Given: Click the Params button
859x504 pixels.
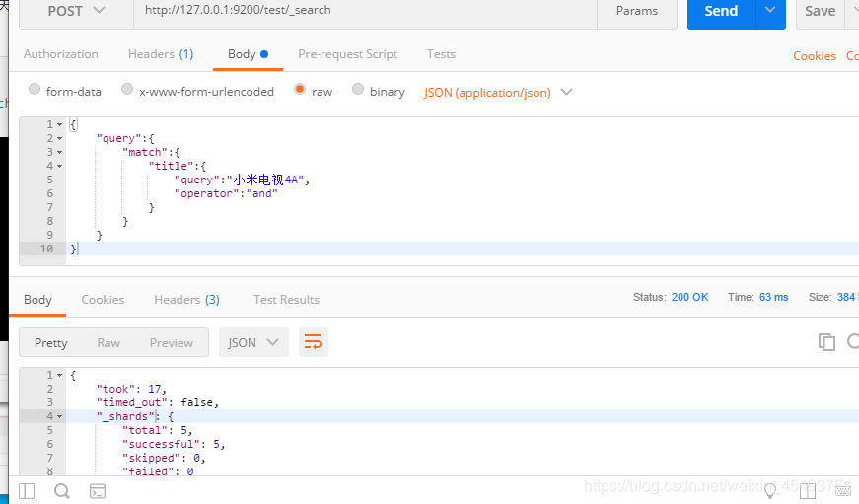Looking at the screenshot, I should [x=637, y=11].
